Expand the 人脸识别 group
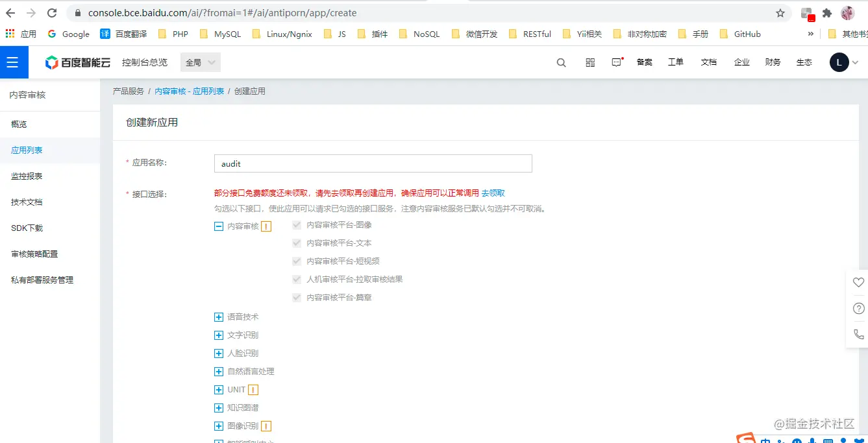This screenshot has width=868, height=443. [219, 353]
